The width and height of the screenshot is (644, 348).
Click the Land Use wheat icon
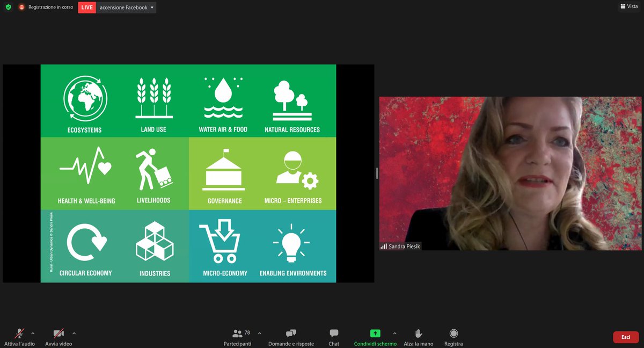point(154,98)
